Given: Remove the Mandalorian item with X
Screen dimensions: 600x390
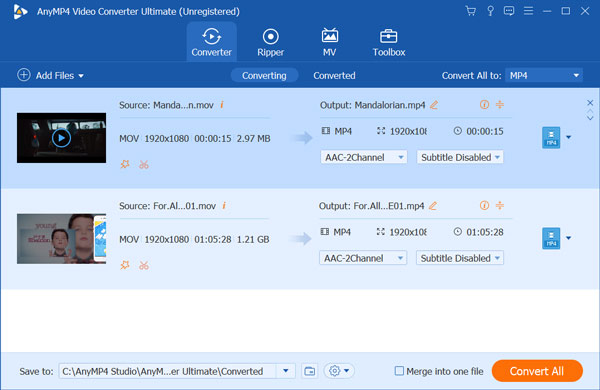Looking at the screenshot, I should click(590, 103).
